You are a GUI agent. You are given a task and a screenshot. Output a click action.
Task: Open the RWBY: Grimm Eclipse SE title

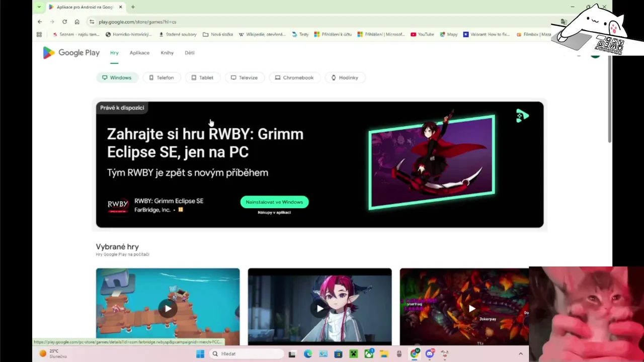(169, 201)
